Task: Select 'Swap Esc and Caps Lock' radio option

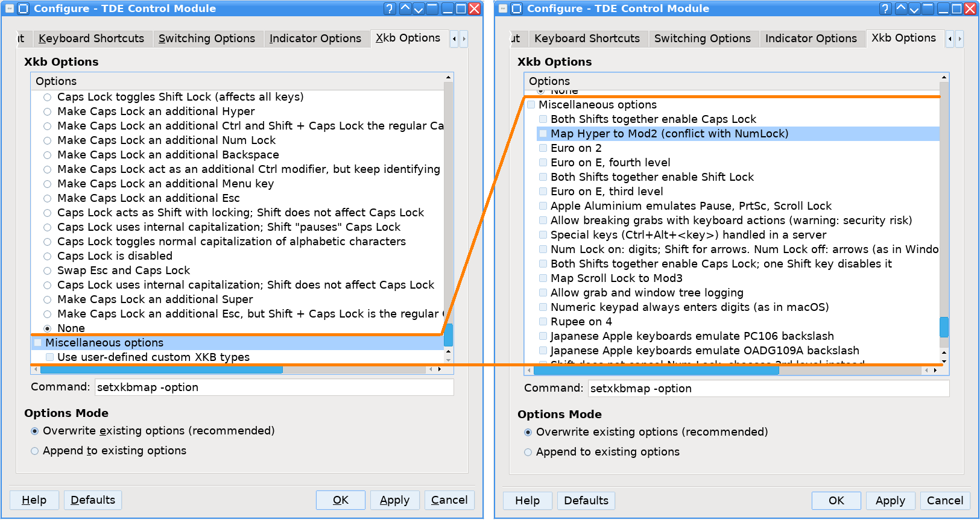Action: [x=48, y=271]
